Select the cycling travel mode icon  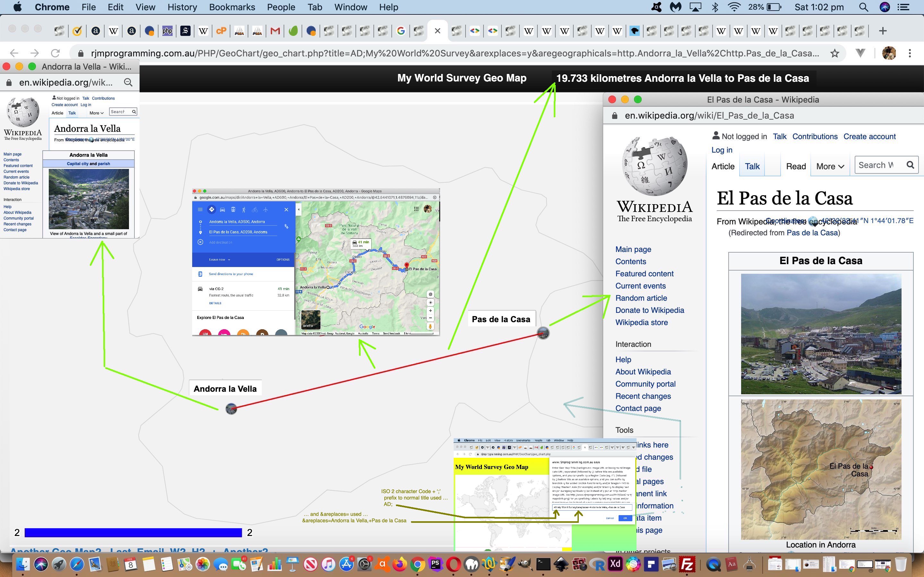pos(255,210)
